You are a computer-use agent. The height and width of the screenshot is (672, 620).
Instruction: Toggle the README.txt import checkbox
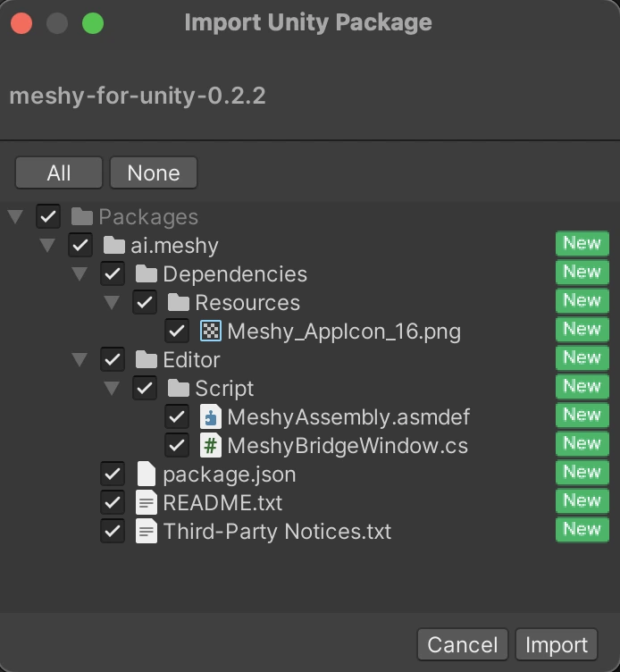113,503
